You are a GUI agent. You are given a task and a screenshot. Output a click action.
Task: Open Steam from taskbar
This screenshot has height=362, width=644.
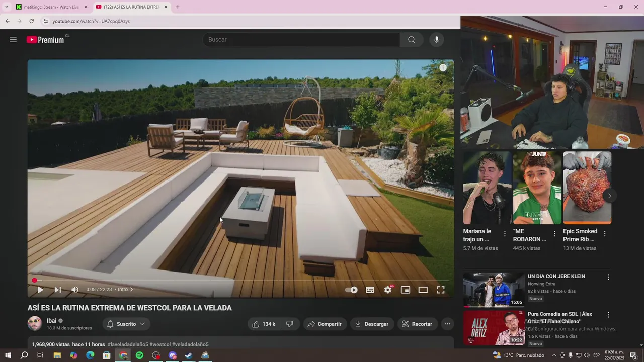[189, 355]
